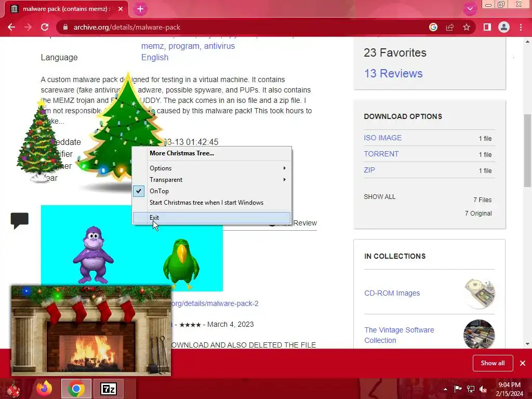Click the page vertical scrollbar thumb

(527, 151)
